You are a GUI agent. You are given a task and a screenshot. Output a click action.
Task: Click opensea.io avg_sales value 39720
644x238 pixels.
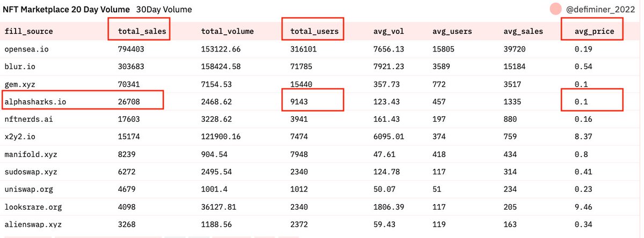click(515, 49)
